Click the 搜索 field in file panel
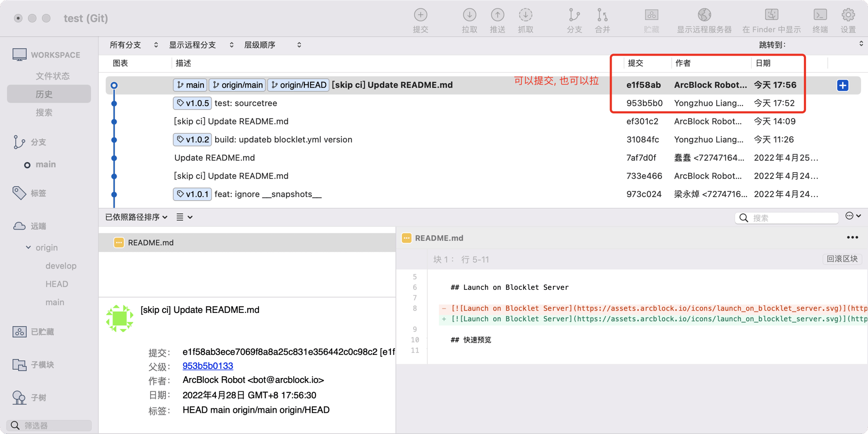This screenshot has width=868, height=434. (787, 218)
